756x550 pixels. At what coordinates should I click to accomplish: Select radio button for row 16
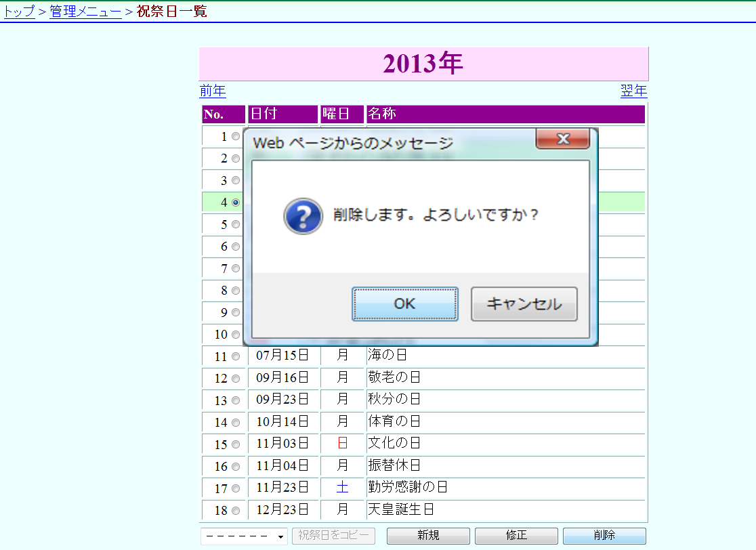(236, 467)
